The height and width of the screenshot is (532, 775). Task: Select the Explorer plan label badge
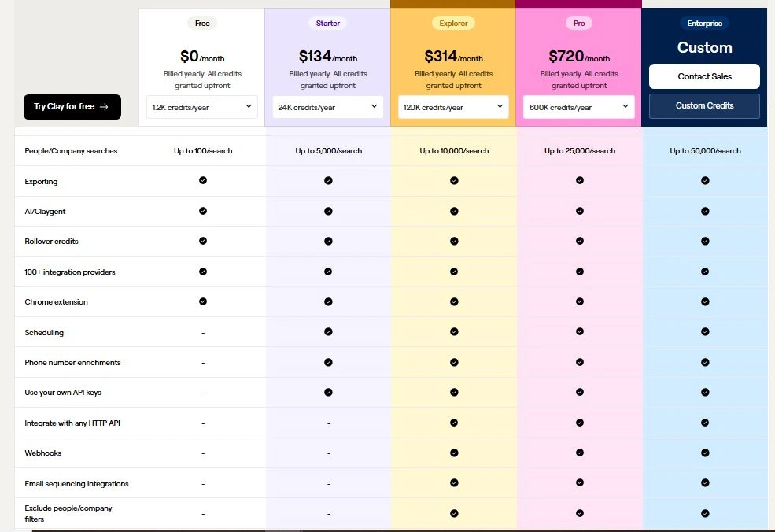point(453,24)
